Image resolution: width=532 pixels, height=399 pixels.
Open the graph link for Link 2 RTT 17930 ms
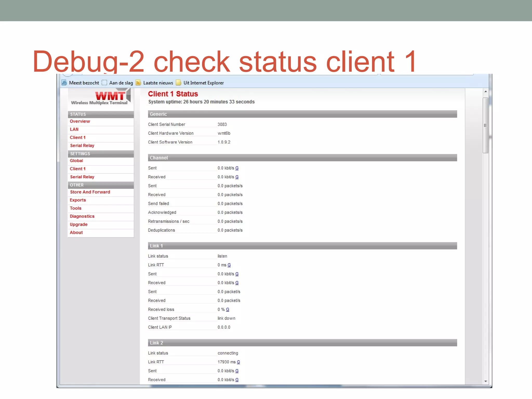point(238,362)
